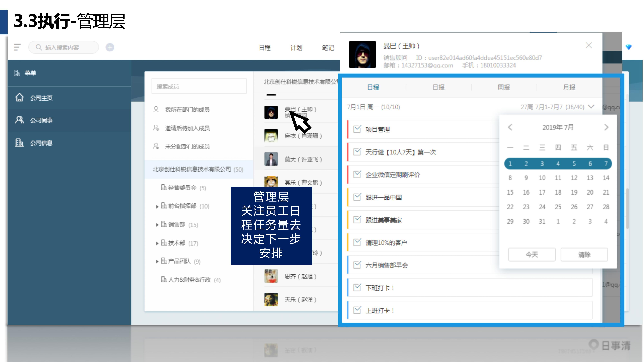Toggle checkbox for 跟进美事美家
Image resolution: width=644 pixels, height=362 pixels.
tap(357, 220)
